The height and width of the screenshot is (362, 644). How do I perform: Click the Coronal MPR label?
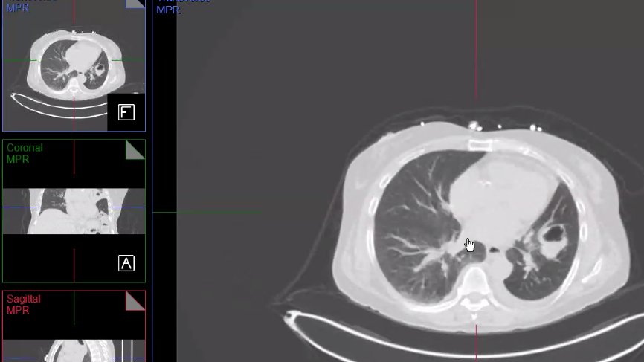(x=25, y=153)
